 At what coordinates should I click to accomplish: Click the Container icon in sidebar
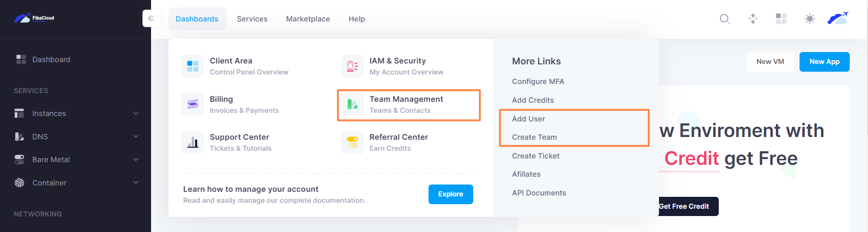click(x=19, y=183)
